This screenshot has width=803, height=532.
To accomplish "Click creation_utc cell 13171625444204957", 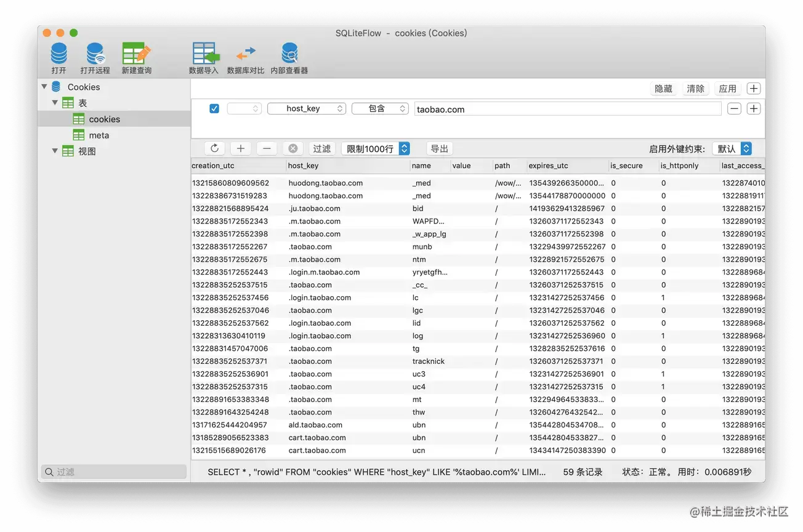I will coord(230,425).
